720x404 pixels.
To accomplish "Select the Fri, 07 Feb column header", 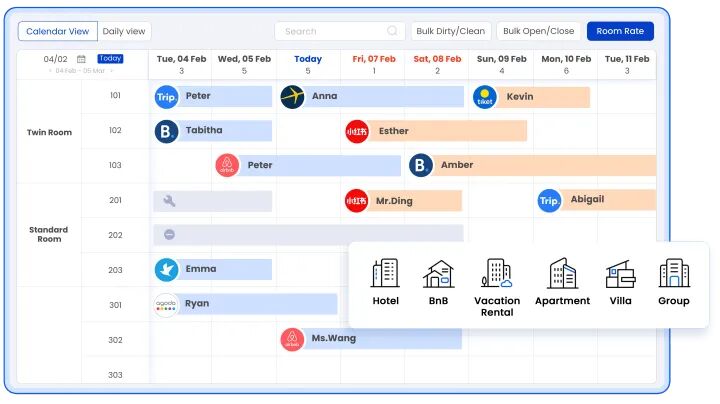I will coord(372,64).
